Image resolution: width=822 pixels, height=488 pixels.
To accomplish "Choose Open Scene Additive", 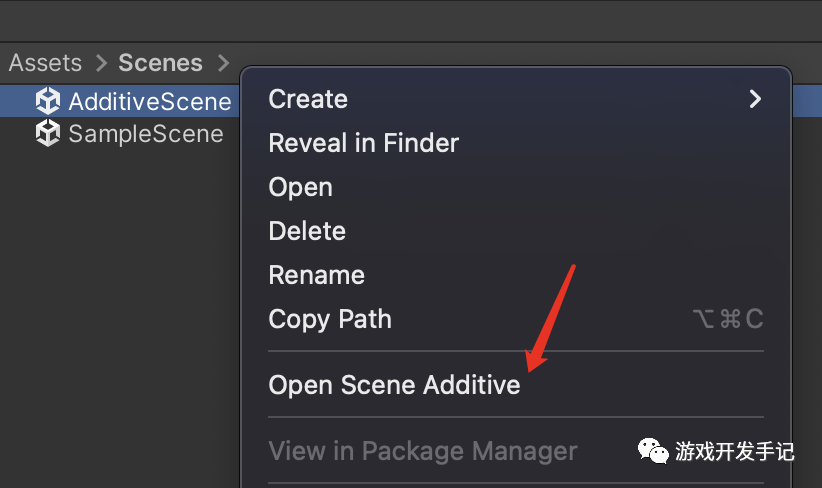I will tap(394, 385).
